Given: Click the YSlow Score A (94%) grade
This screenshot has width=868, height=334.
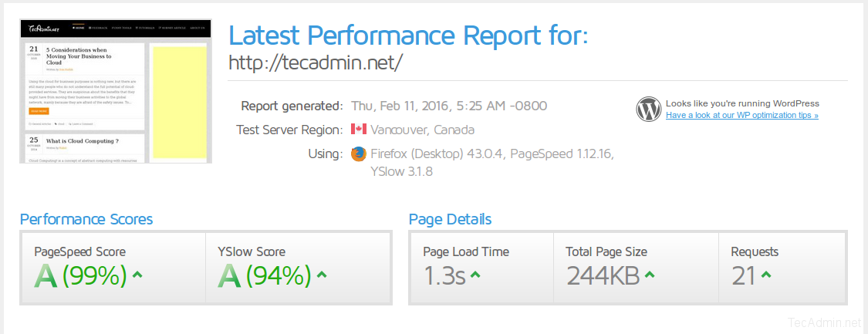Looking at the screenshot, I should tap(265, 275).
